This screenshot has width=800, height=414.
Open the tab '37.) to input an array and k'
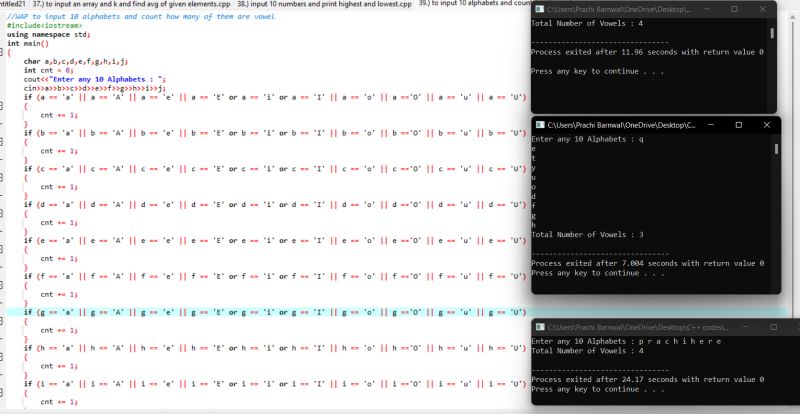pyautogui.click(x=131, y=4)
